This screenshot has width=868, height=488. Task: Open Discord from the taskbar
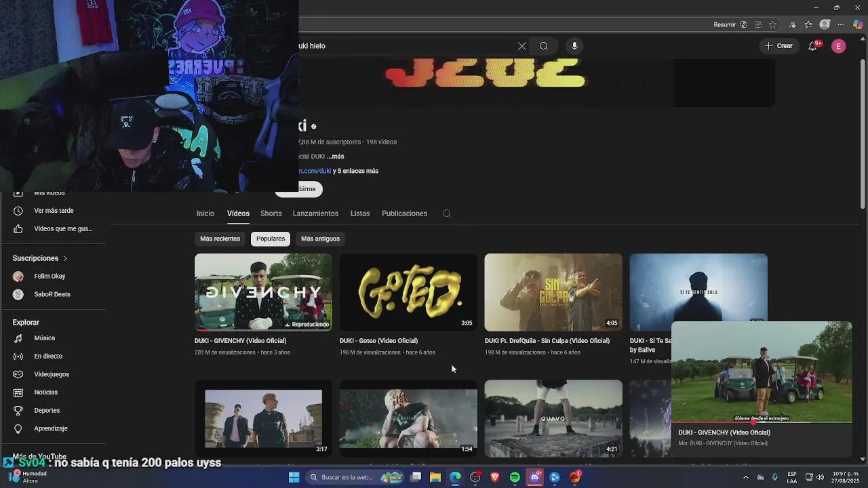point(535,477)
